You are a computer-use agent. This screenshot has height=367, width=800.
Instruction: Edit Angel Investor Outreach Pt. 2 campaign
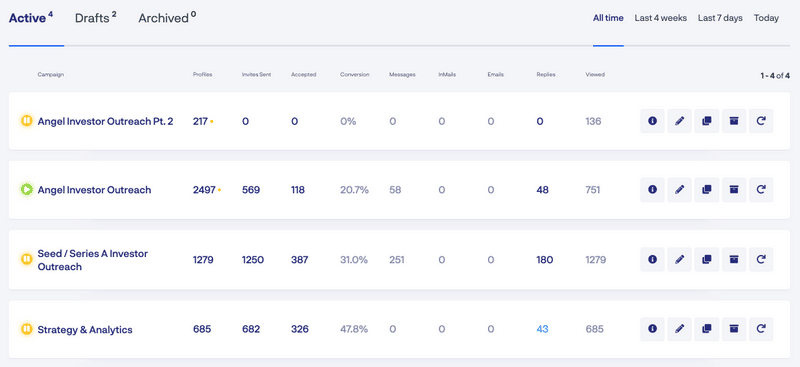(x=679, y=121)
